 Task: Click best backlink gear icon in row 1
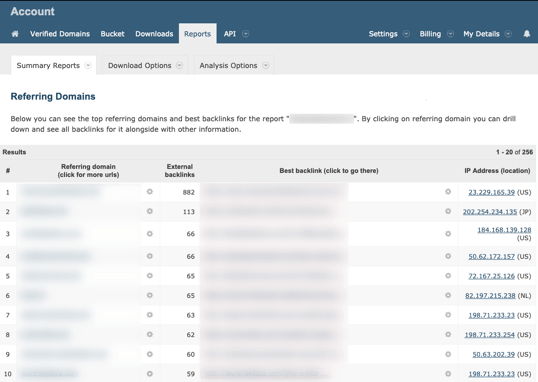click(448, 192)
